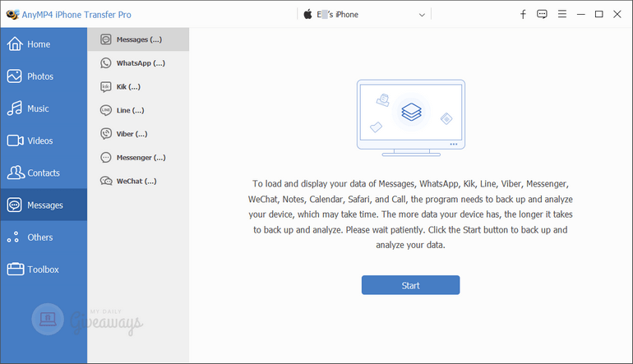Close the AnyMP4 window
Viewport: 633px width, 364px height.
coord(617,14)
